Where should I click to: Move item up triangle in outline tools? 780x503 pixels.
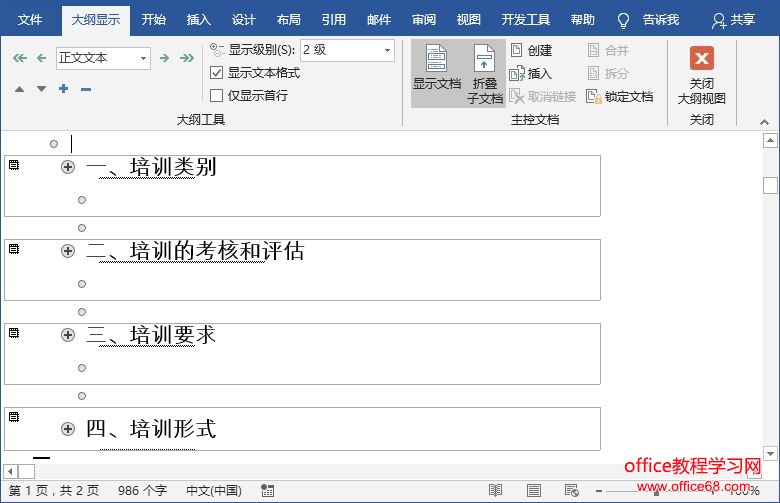pos(19,89)
